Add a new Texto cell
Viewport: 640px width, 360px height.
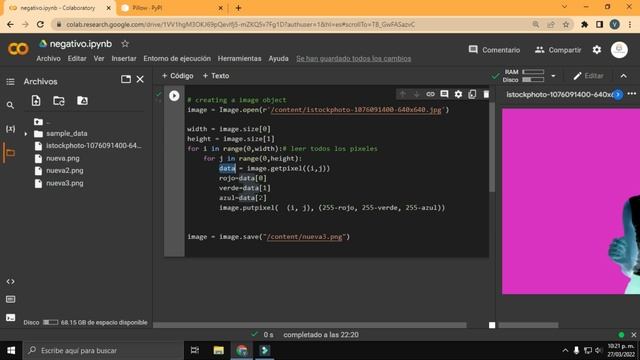click(x=216, y=76)
